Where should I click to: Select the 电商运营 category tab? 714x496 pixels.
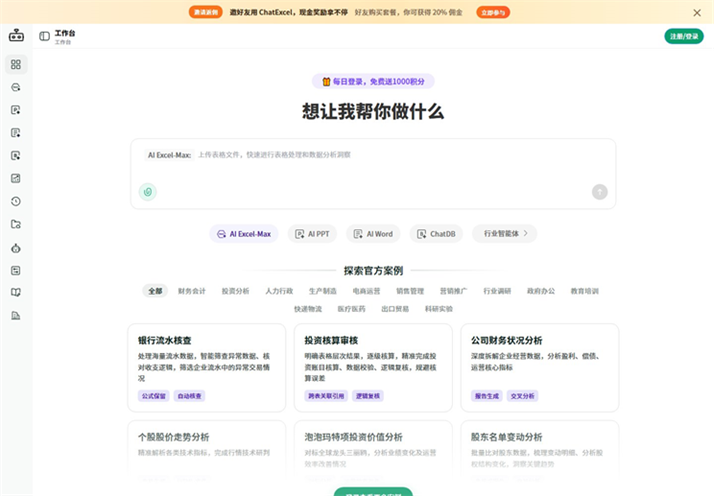(x=366, y=291)
